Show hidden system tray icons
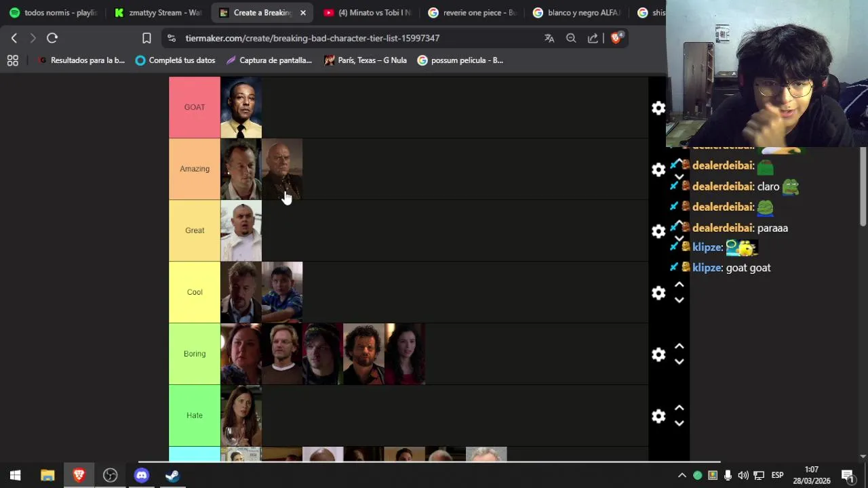Image resolution: width=868 pixels, height=488 pixels. pyautogui.click(x=682, y=475)
